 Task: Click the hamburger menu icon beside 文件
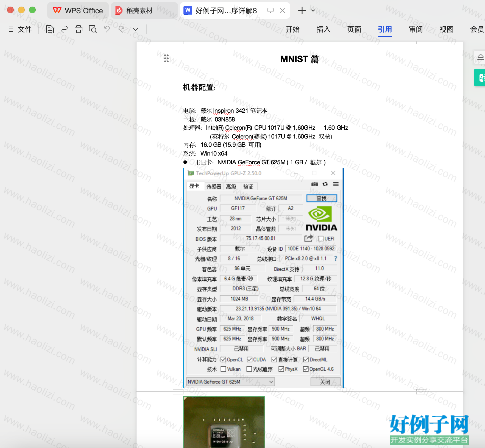tap(11, 29)
